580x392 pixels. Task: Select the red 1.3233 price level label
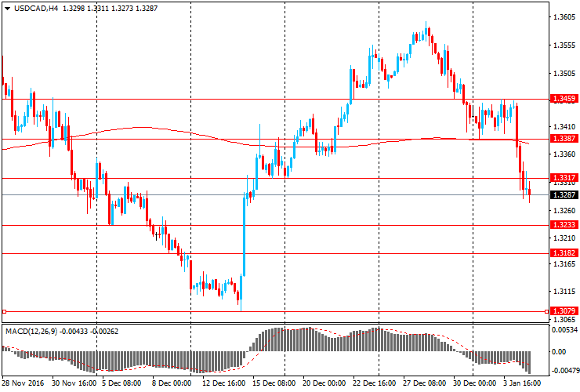pyautogui.click(x=564, y=225)
